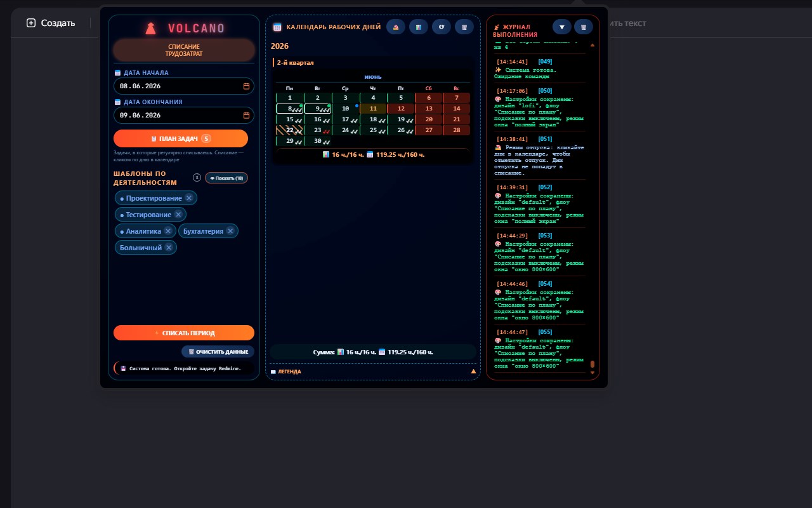Edit the start date field 08.06.2026
The width and height of the screenshot is (812, 508).
click(184, 86)
